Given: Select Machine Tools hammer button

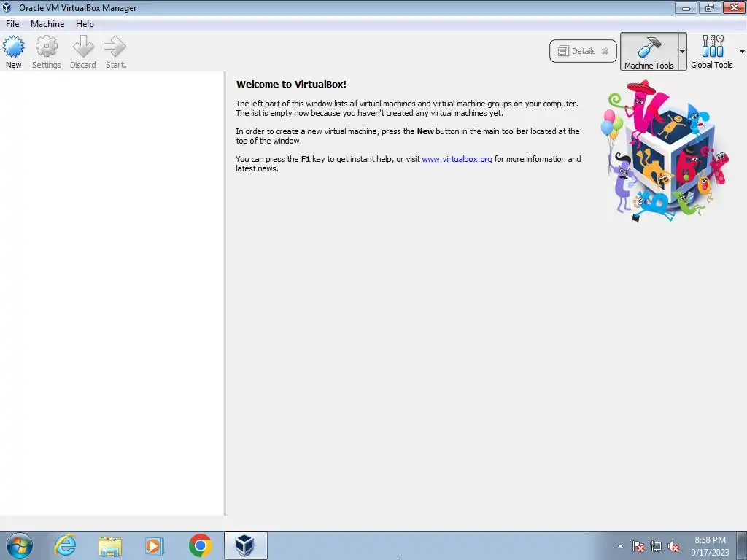Looking at the screenshot, I should (x=649, y=52).
